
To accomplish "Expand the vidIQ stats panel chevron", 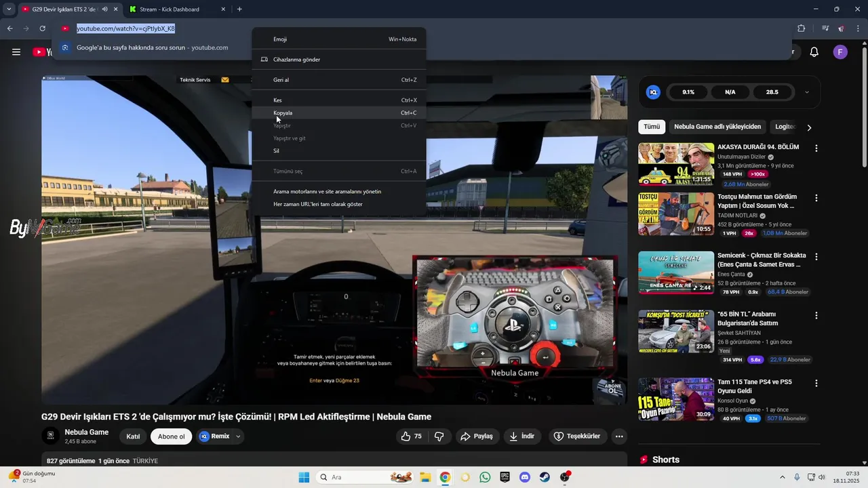I will pyautogui.click(x=806, y=92).
